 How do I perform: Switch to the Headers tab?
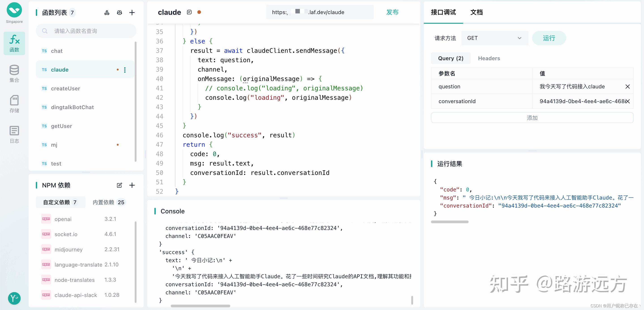(x=489, y=58)
